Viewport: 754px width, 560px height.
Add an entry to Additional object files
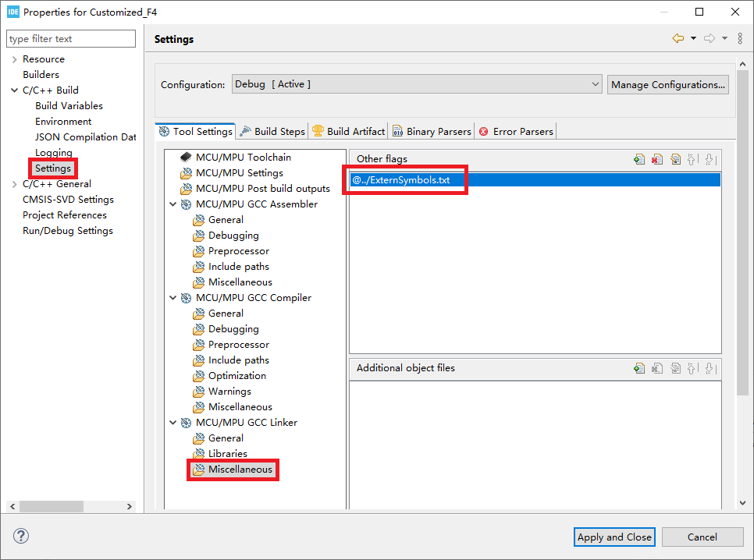pos(639,368)
